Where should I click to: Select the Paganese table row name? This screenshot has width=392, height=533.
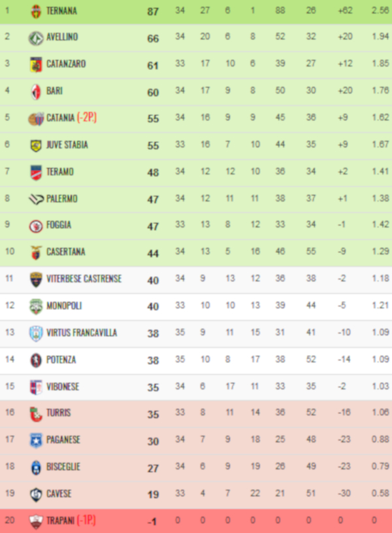(x=63, y=440)
